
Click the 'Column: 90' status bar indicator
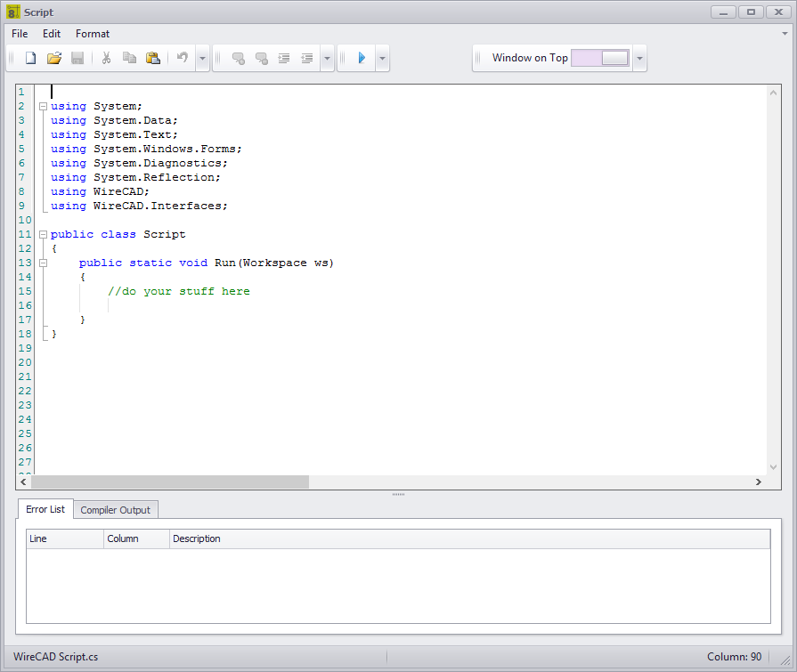click(734, 656)
